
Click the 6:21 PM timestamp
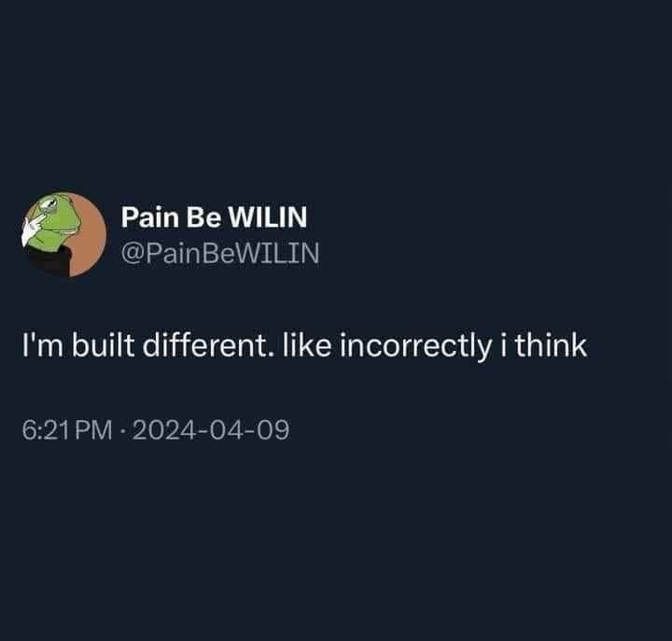(67, 430)
